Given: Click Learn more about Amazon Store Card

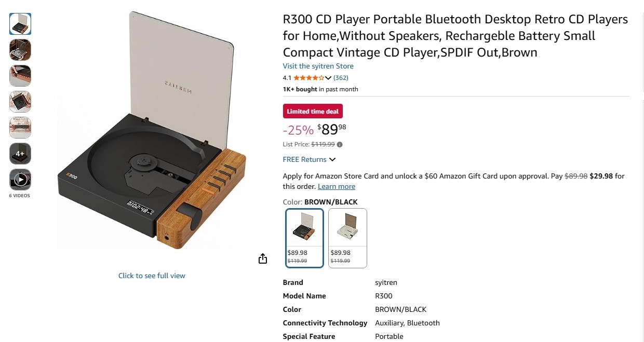Looking at the screenshot, I should pos(337,186).
